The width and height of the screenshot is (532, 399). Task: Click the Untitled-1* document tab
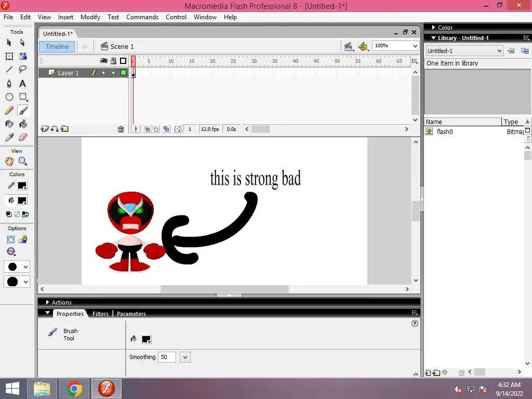tap(58, 34)
